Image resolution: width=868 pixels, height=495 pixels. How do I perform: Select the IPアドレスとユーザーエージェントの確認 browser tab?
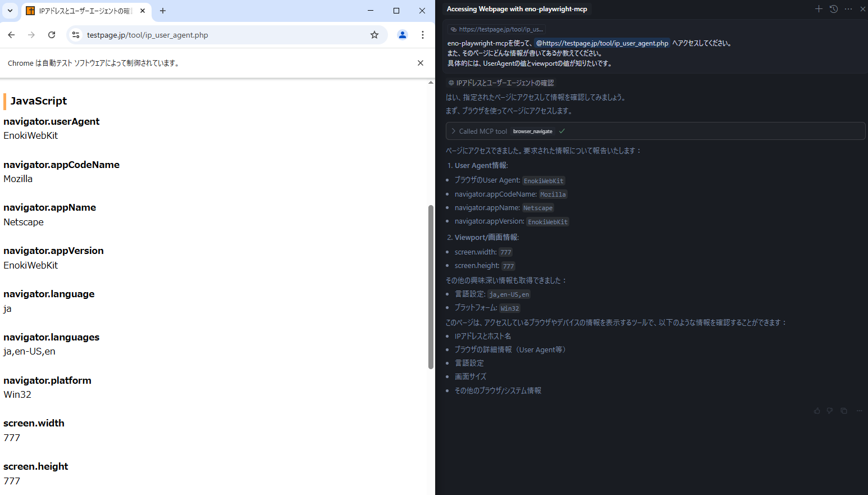pos(86,11)
